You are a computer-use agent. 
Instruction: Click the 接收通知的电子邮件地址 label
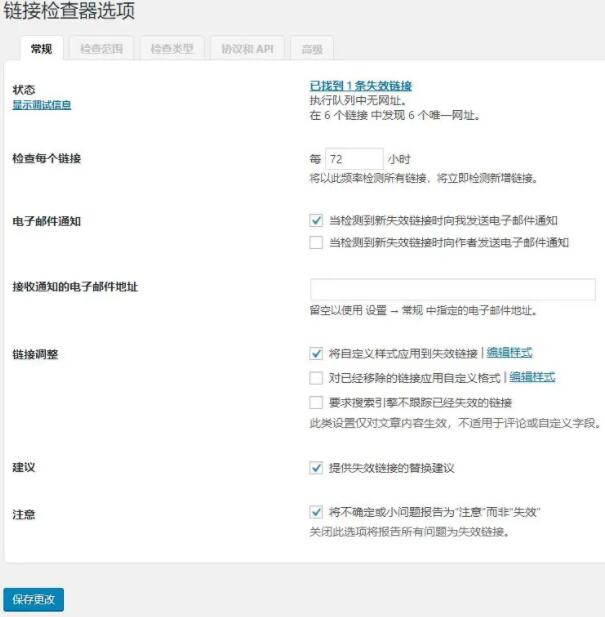(75, 287)
